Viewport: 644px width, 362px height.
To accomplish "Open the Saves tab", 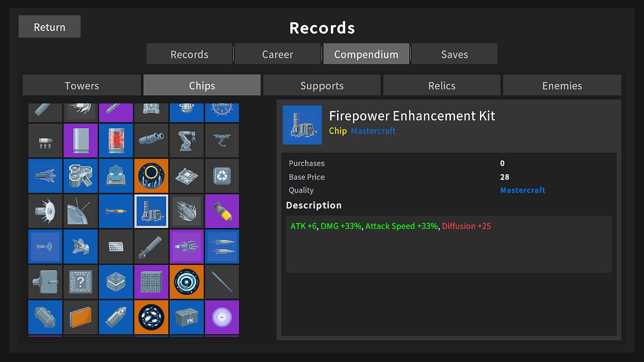I will [454, 54].
